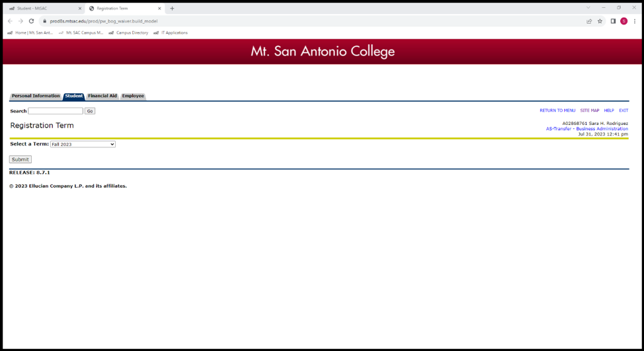The image size is (644, 351).
Task: Open AS-Transfer Business Administration link
Action: point(587,129)
